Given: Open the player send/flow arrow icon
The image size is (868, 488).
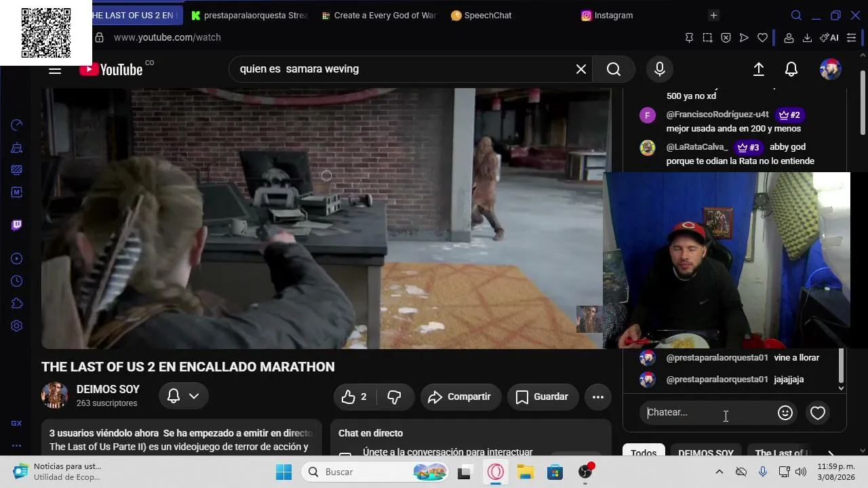Looking at the screenshot, I should [744, 38].
